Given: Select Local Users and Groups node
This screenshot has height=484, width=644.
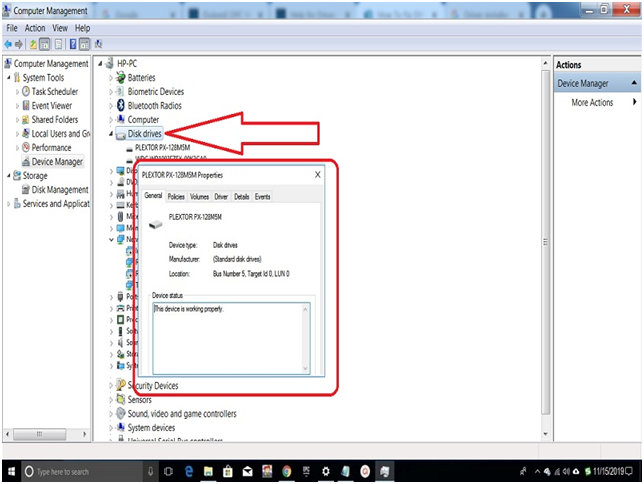Looking at the screenshot, I should point(61,134).
